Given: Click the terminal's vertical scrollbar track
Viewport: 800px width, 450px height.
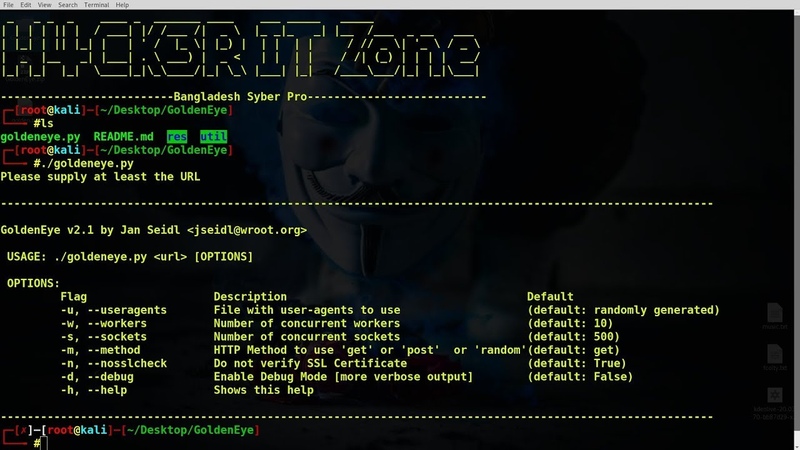Looking at the screenshot, I should click(795, 200).
